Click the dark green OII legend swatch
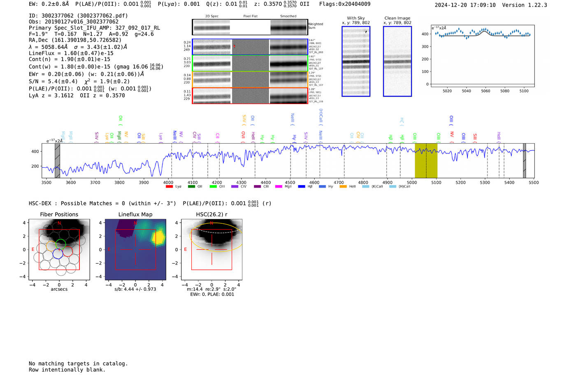 (x=191, y=187)
